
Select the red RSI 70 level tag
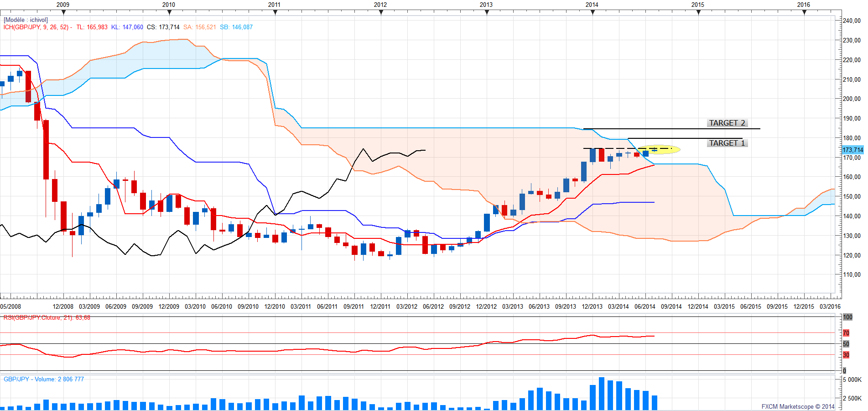pyautogui.click(x=846, y=333)
